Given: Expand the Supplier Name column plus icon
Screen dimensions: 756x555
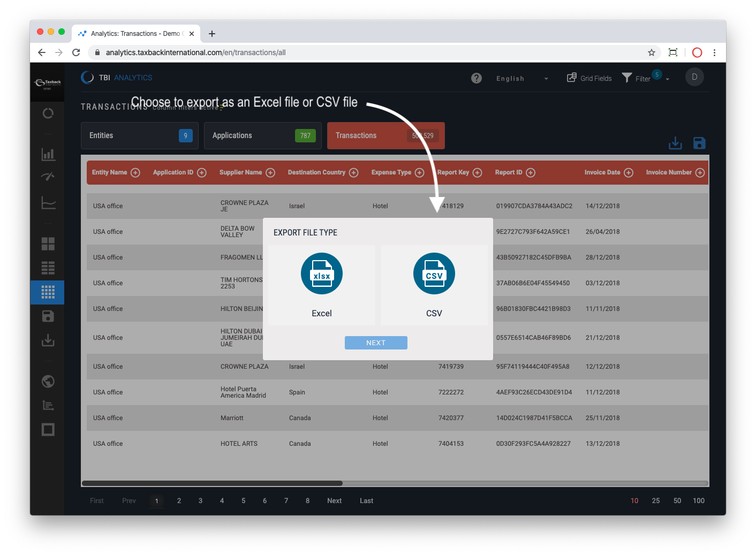Looking at the screenshot, I should click(270, 172).
